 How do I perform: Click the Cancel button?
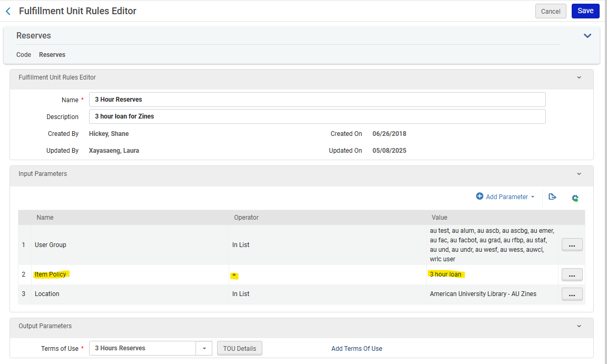coord(550,11)
